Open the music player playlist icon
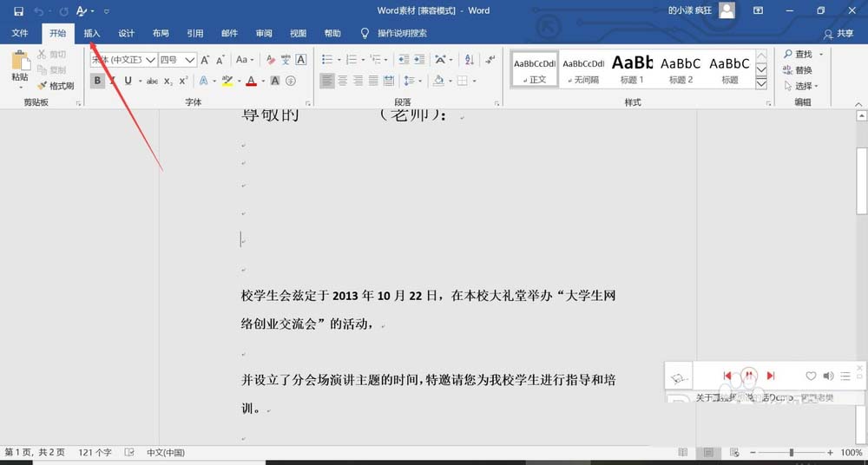Screen dimensions: 868x465 pyautogui.click(x=845, y=377)
